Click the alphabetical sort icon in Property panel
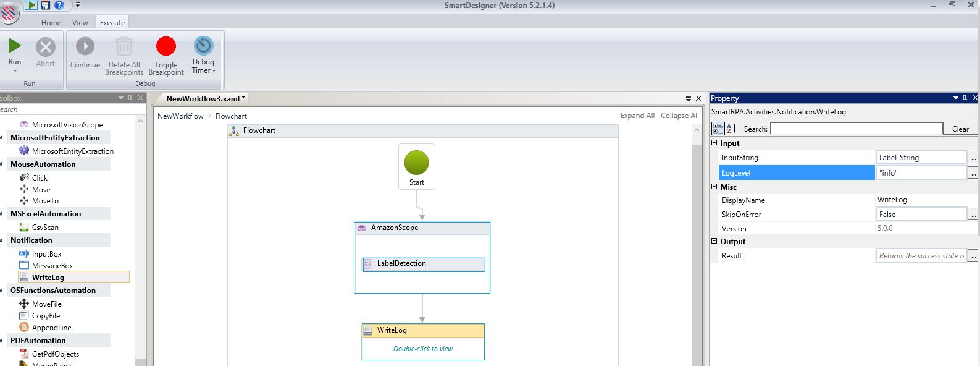 pyautogui.click(x=732, y=129)
